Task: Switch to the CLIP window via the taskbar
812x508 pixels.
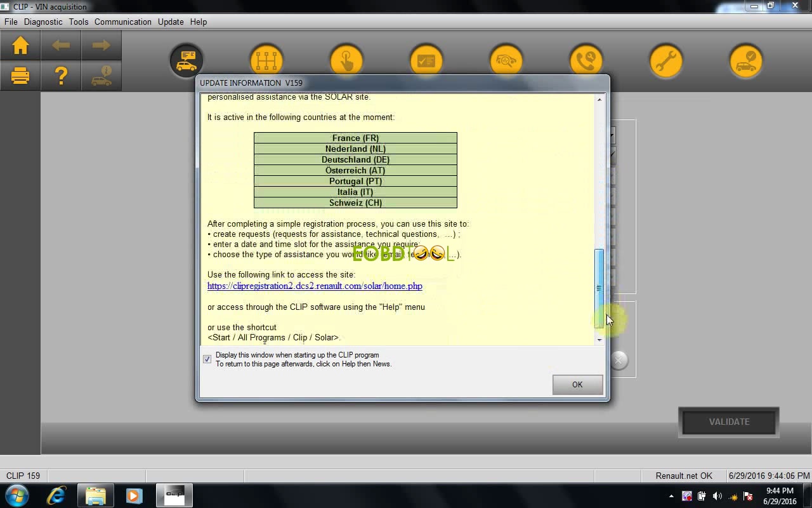Action: (174, 495)
